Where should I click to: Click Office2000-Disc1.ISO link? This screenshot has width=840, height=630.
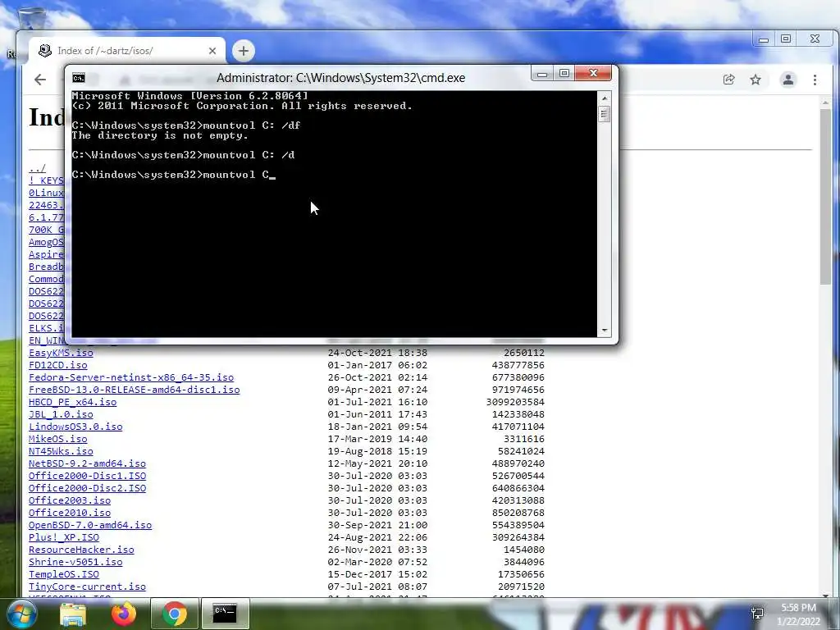[87, 477]
